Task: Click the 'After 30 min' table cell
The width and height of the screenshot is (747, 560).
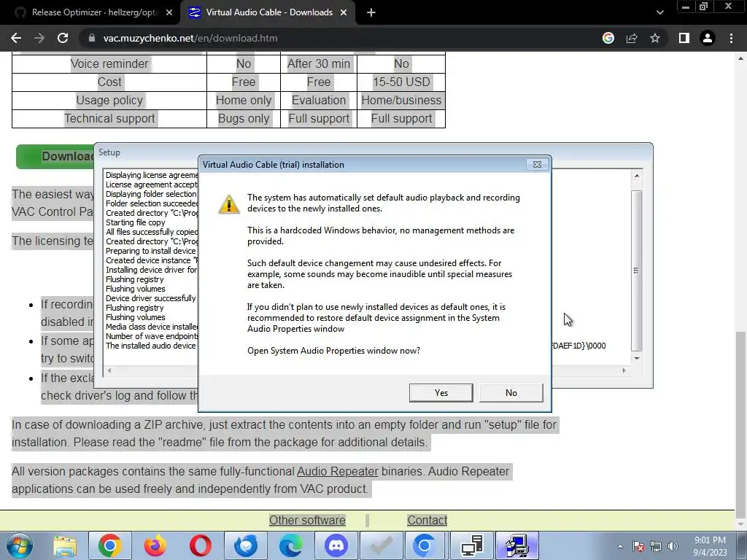Action: click(x=319, y=64)
